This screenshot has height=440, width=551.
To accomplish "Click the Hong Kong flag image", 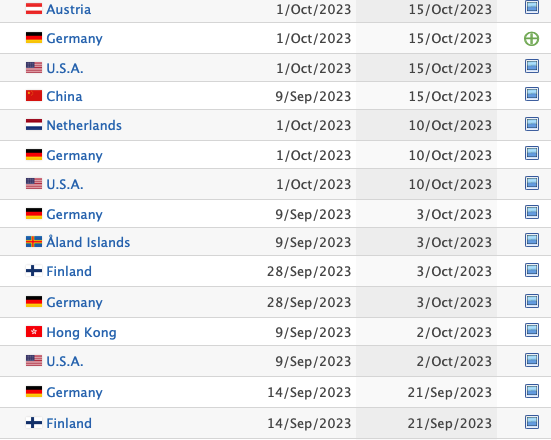I will [34, 331].
